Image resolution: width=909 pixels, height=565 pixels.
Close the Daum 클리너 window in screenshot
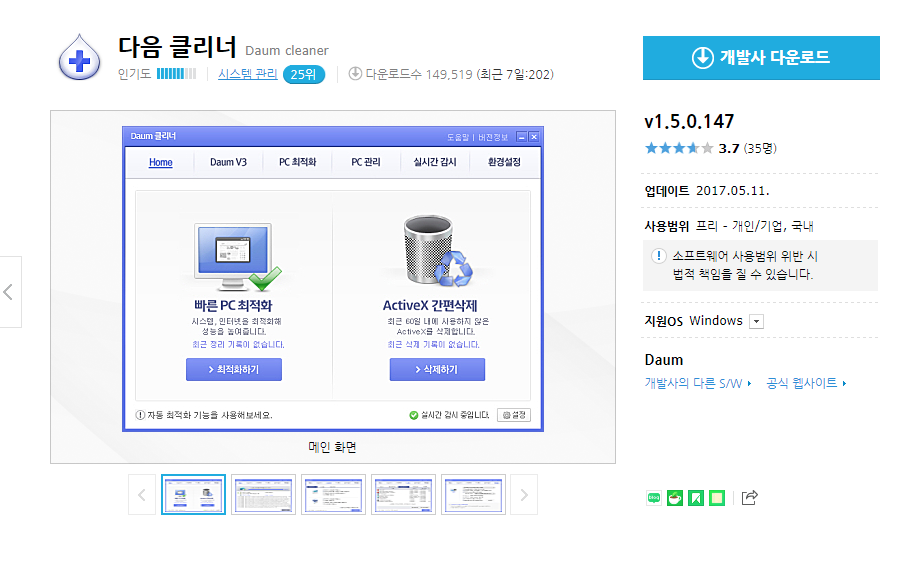tap(534, 137)
